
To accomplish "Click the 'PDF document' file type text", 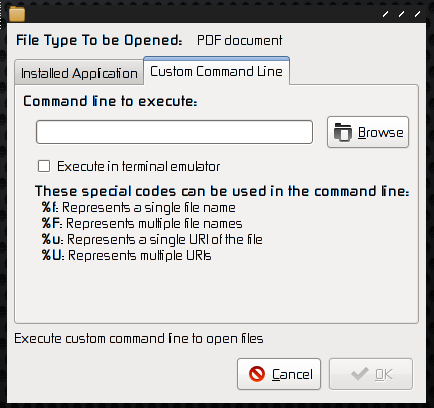I will pyautogui.click(x=239, y=40).
